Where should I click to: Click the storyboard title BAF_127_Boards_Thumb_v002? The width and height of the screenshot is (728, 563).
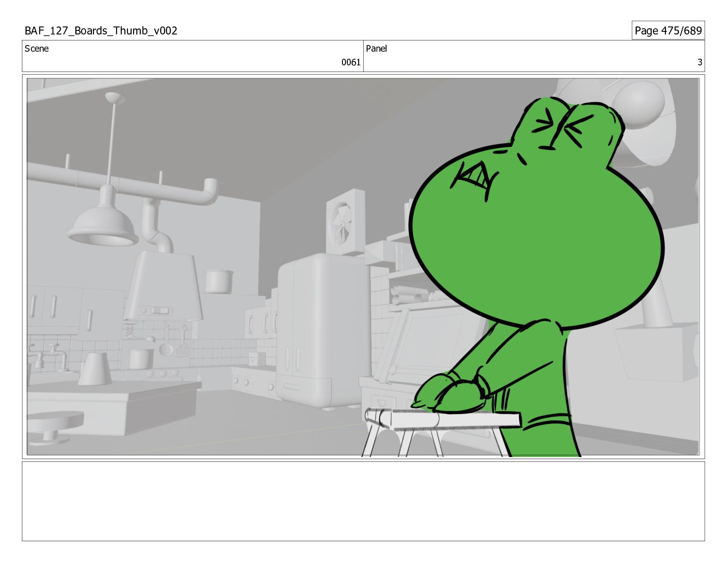[101, 30]
